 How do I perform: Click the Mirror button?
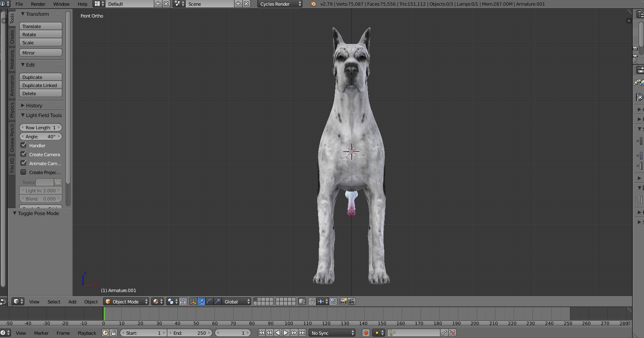pyautogui.click(x=40, y=53)
